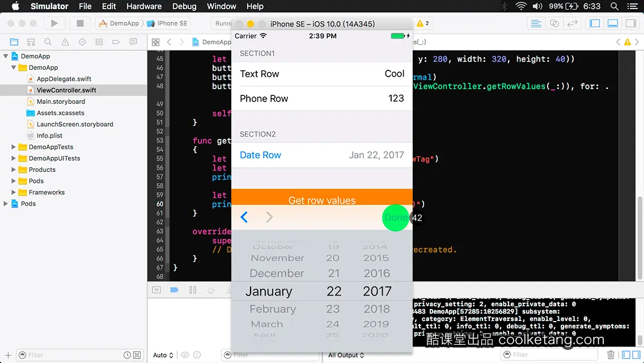
Task: Tap the previous row arrow in simulator
Action: click(244, 217)
